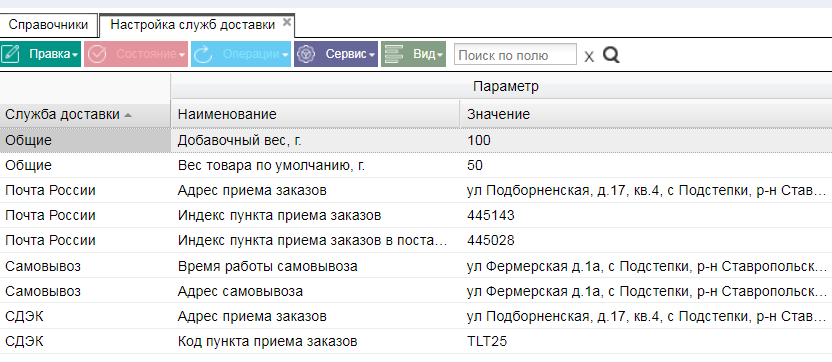832x362 pixels.
Task: Sort by Служба доставки arrow
Action: [x=127, y=115]
